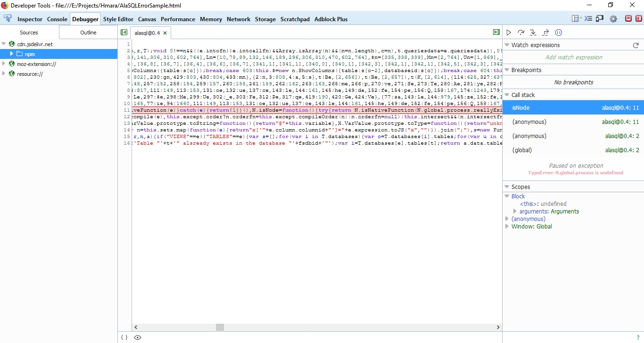Select the isNode frame in Call stack
Image resolution: width=644 pixels, height=343 pixels.
point(542,107)
